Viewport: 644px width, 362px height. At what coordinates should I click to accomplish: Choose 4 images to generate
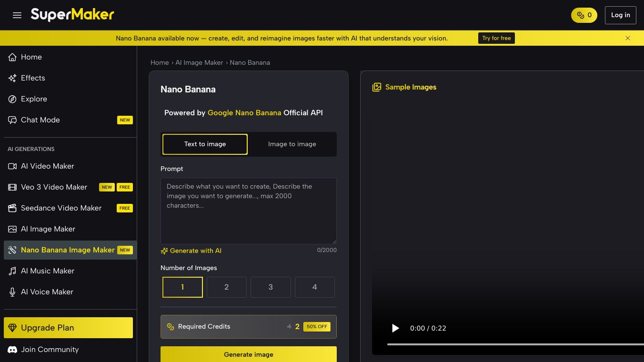[x=314, y=287]
